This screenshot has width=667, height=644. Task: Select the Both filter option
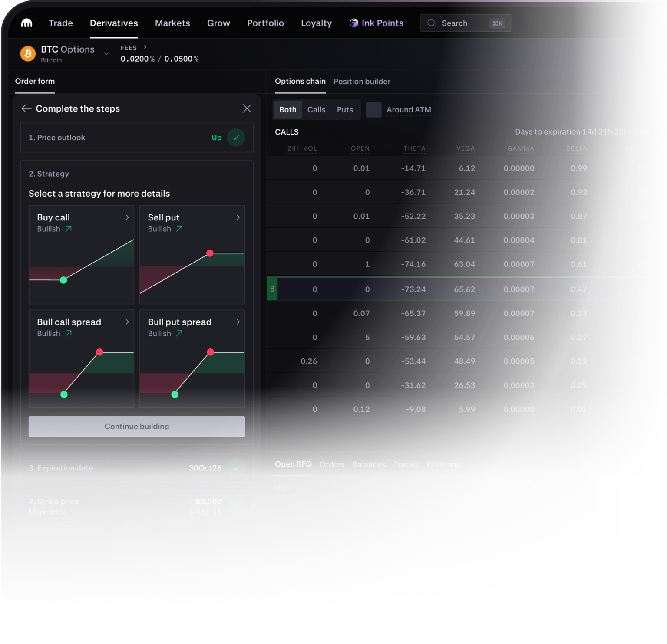288,110
